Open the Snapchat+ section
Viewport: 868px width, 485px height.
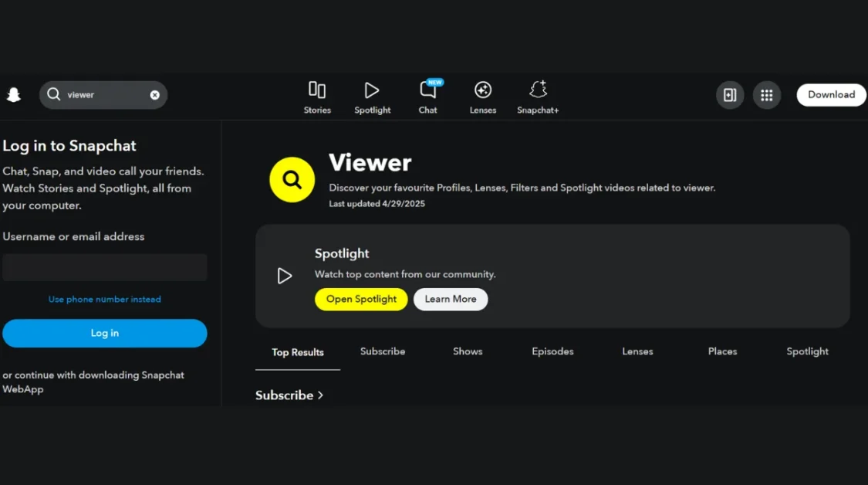pyautogui.click(x=538, y=97)
